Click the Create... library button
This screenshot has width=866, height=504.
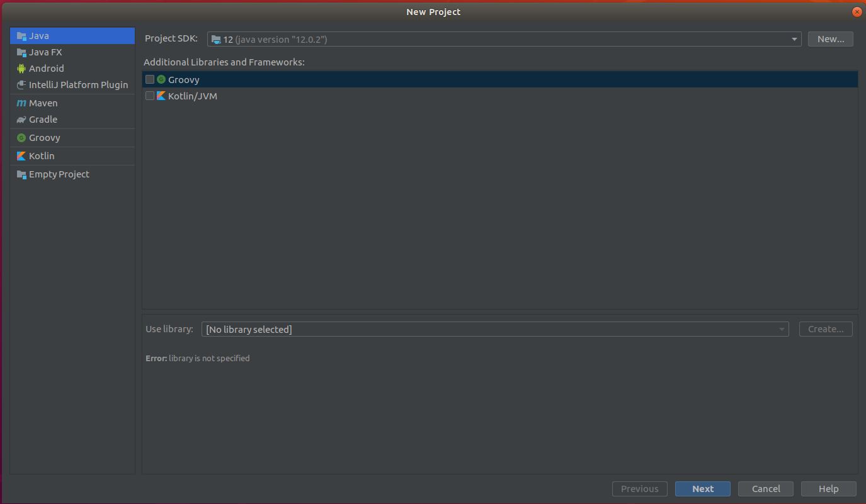[826, 329]
